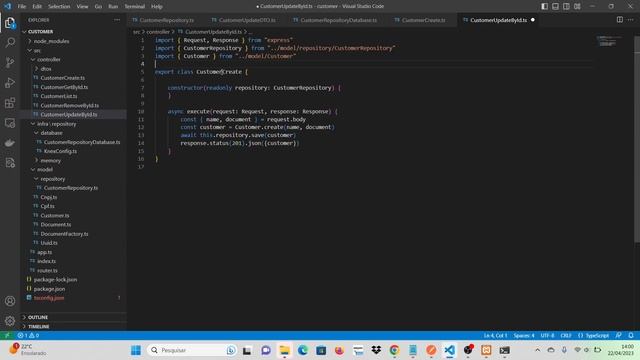This screenshot has width=640, height=360.
Task: Open the Run and Debug view
Action: (10, 83)
